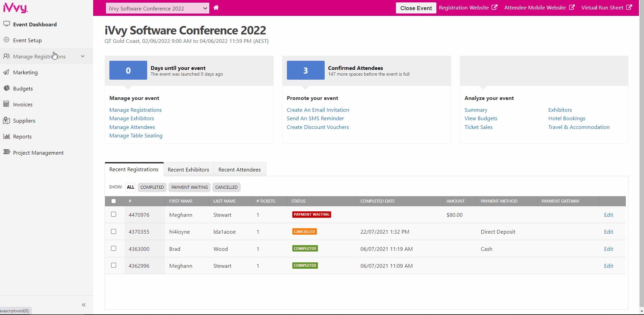Click the Close Event button

point(416,8)
